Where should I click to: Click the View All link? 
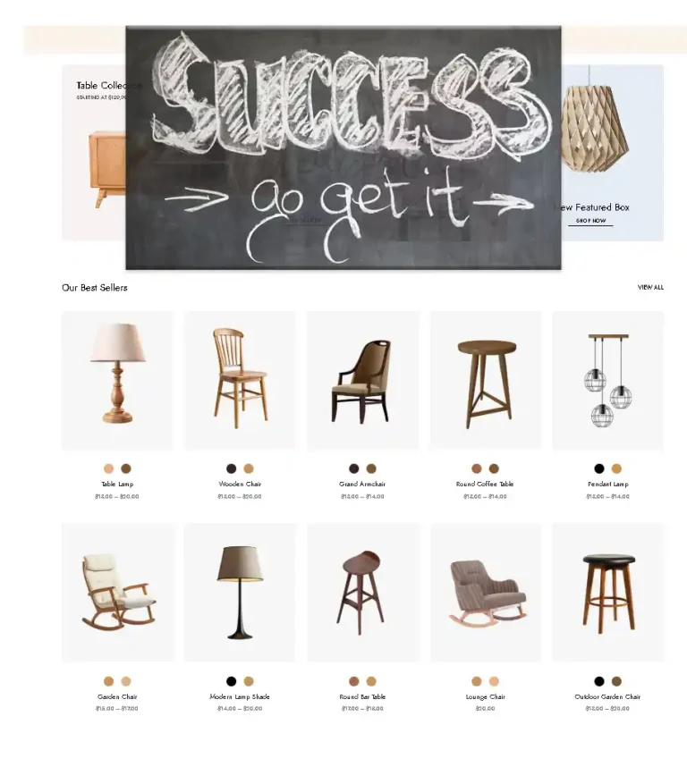(650, 288)
